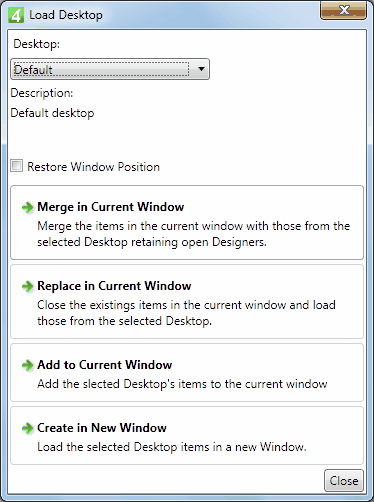This screenshot has height=502, width=374.
Task: Click the Close button at the bottom
Action: tap(344, 481)
